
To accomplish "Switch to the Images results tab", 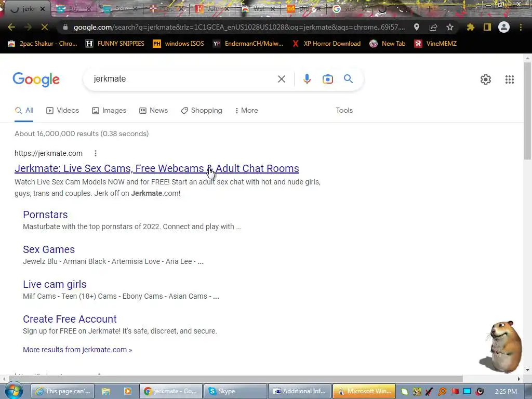I will click(109, 111).
